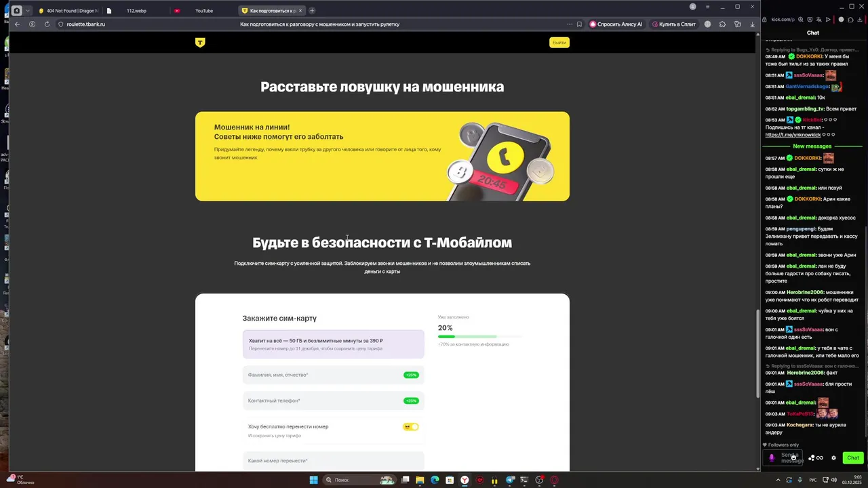Toggle Хочу бесплатно перенести номер switch
The height and width of the screenshot is (488, 868).
pos(411,427)
